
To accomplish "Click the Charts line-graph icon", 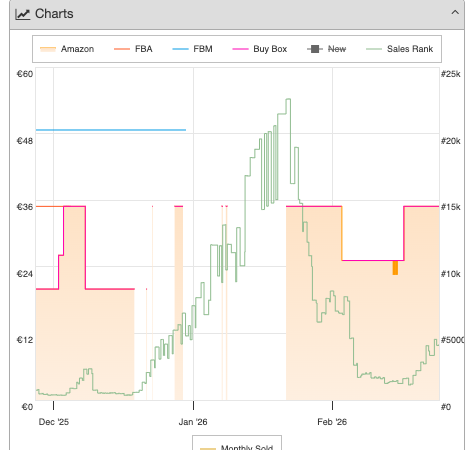I will tap(23, 14).
